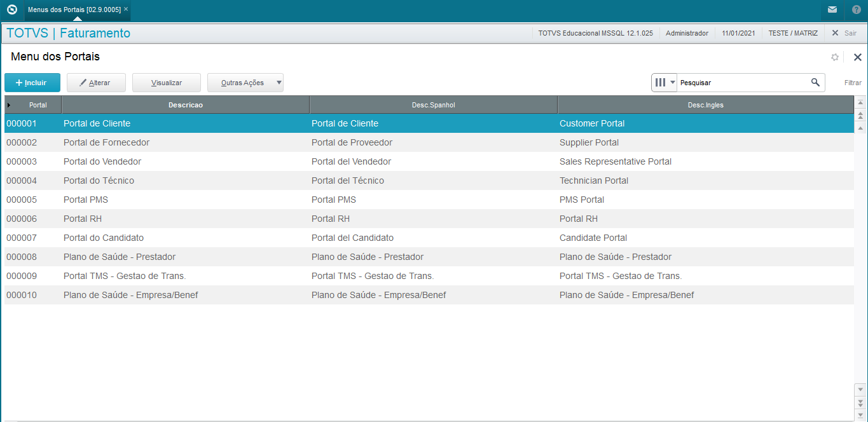Click the Alterar button
The height and width of the screenshot is (422, 868).
[x=96, y=83]
